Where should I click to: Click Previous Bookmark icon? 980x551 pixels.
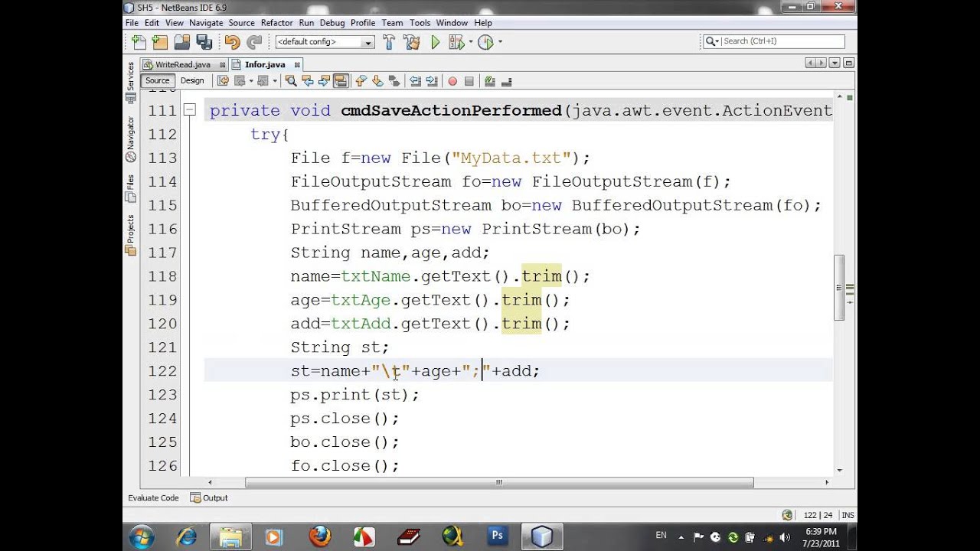click(x=361, y=80)
